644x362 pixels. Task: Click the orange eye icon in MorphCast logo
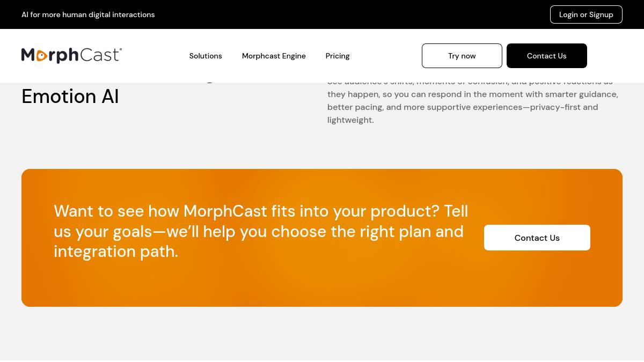pyautogui.click(x=42, y=56)
